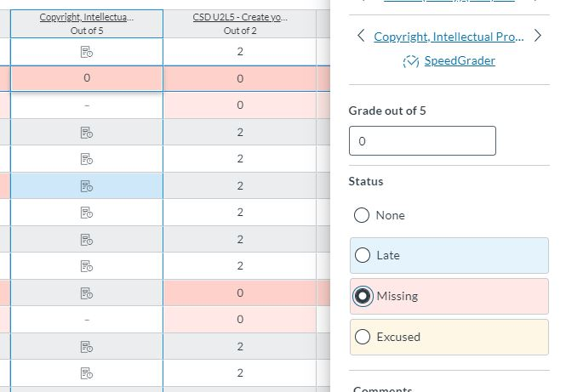Viewport: 566px width, 392px height.
Task: Select the red 0 cell in Copyright column
Action: click(86, 78)
